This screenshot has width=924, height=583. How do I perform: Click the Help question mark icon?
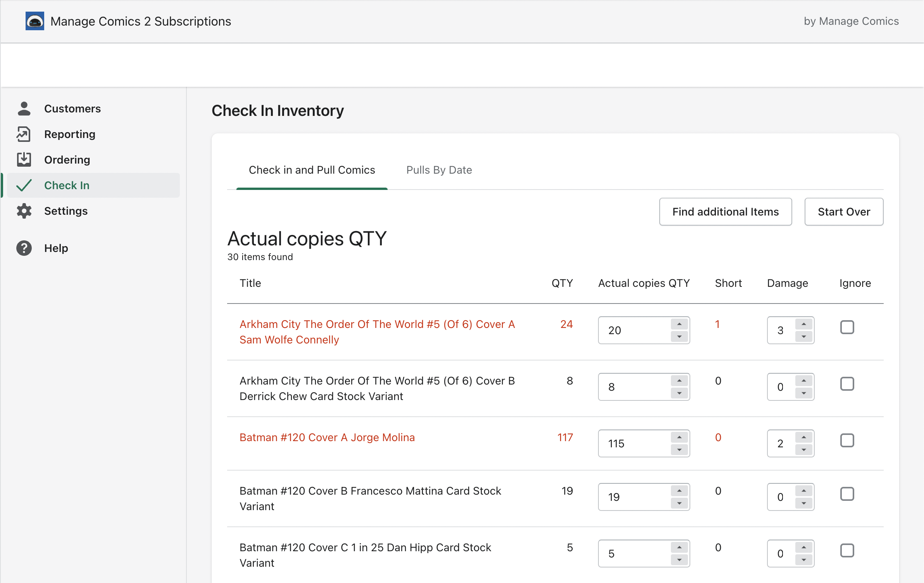(x=24, y=248)
